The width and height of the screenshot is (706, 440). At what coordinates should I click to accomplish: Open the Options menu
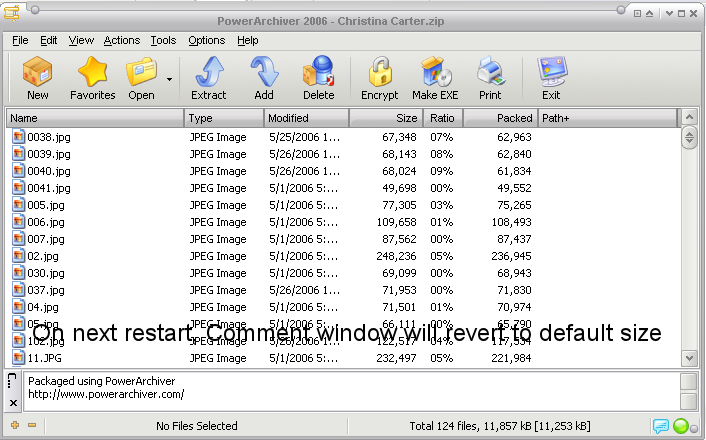207,41
